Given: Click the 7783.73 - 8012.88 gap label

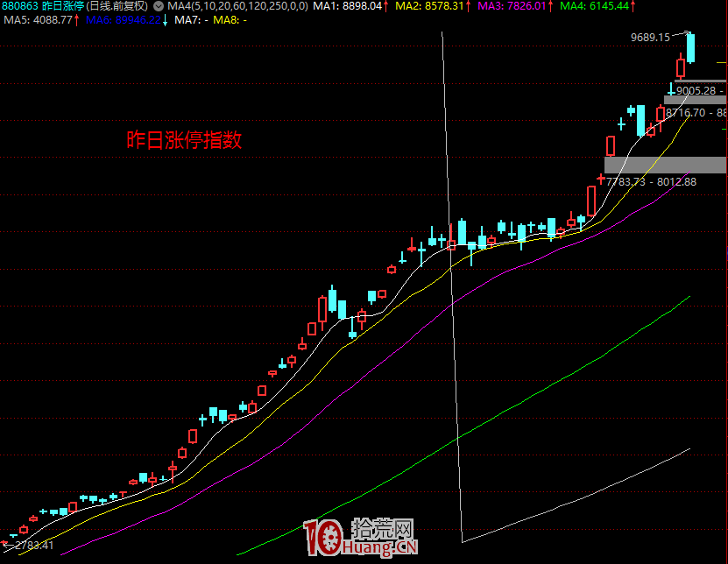Looking at the screenshot, I should [x=652, y=182].
